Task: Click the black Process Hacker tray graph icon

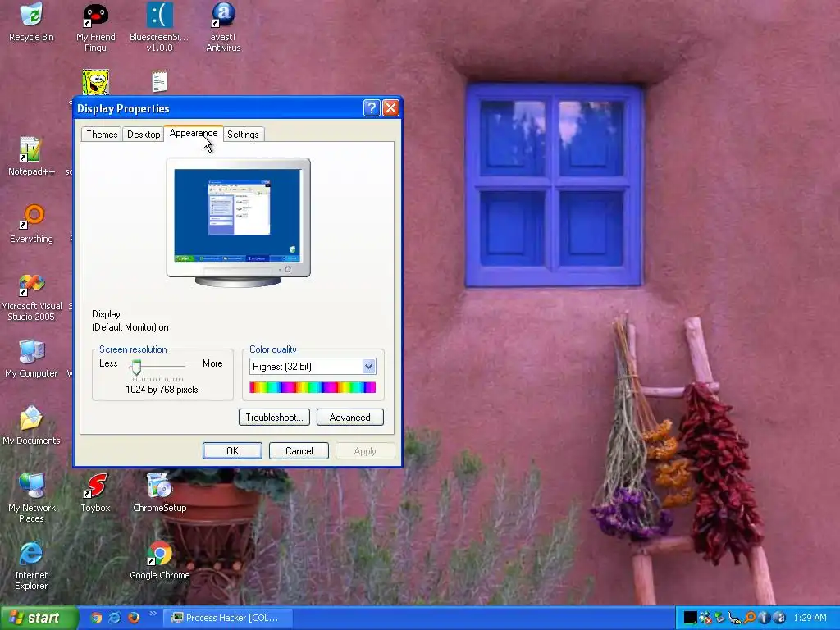Action: [691, 618]
